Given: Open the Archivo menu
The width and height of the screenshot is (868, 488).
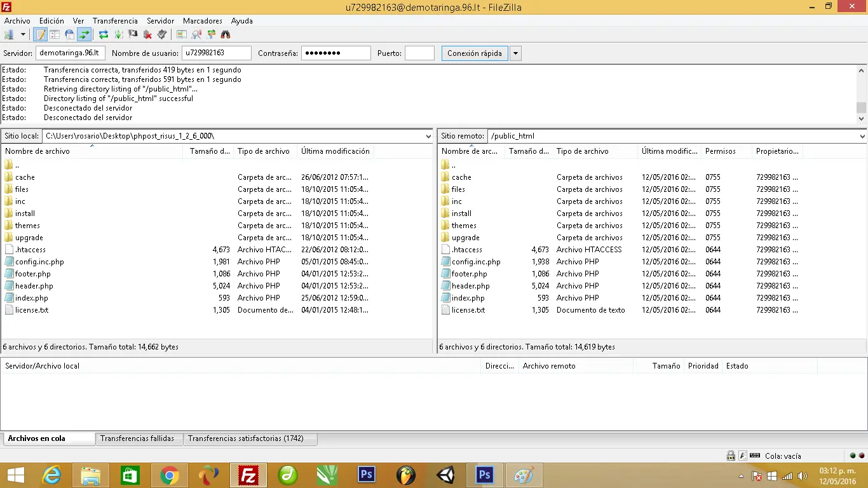Looking at the screenshot, I should (17, 21).
